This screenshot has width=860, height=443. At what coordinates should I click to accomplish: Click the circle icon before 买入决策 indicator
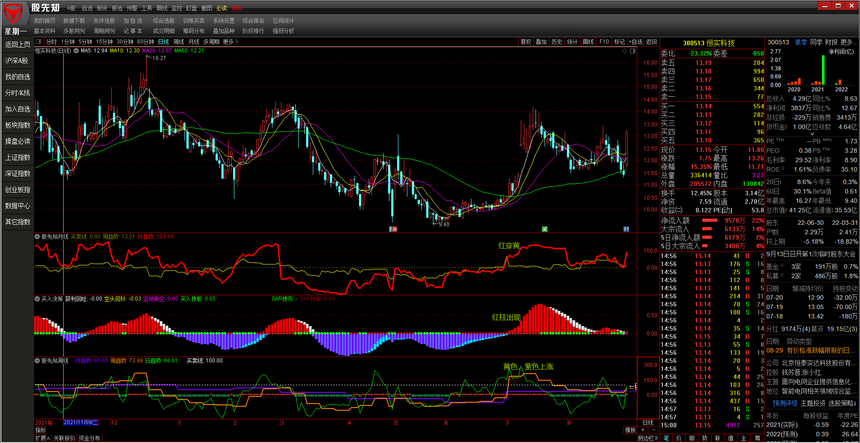(x=37, y=299)
